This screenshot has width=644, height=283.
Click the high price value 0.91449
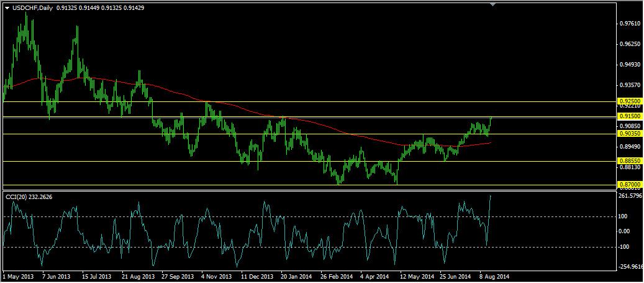[89, 8]
